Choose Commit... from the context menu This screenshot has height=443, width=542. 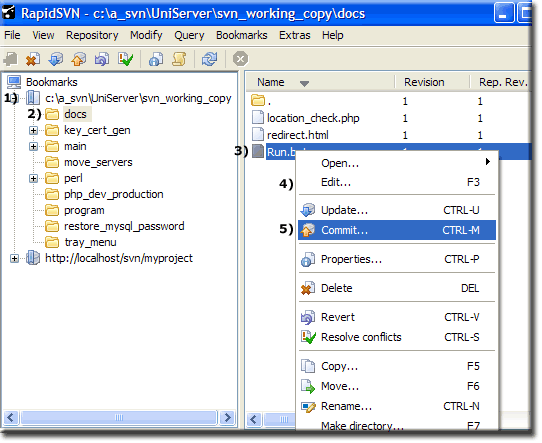[397, 230]
